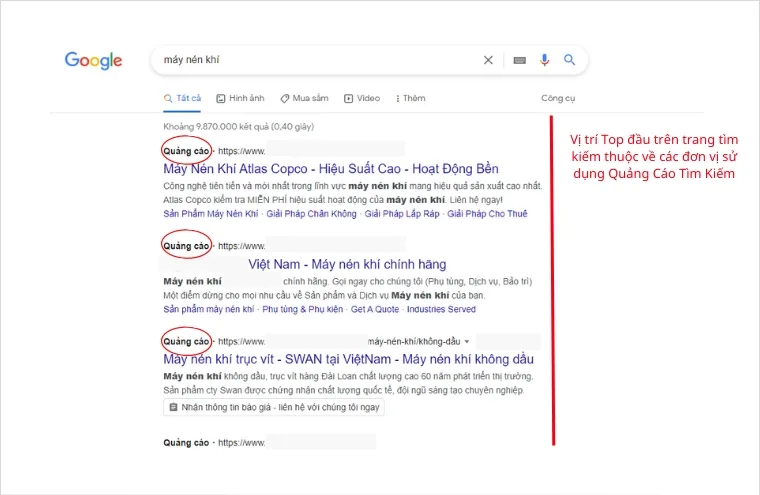
Task: Click the 'Industries Served' sitelink
Action: [441, 309]
